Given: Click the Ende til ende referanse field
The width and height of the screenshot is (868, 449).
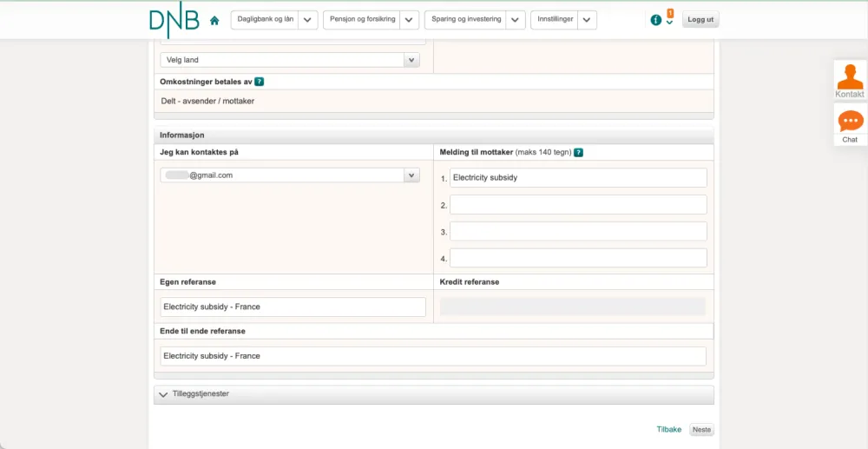Looking at the screenshot, I should [x=433, y=356].
